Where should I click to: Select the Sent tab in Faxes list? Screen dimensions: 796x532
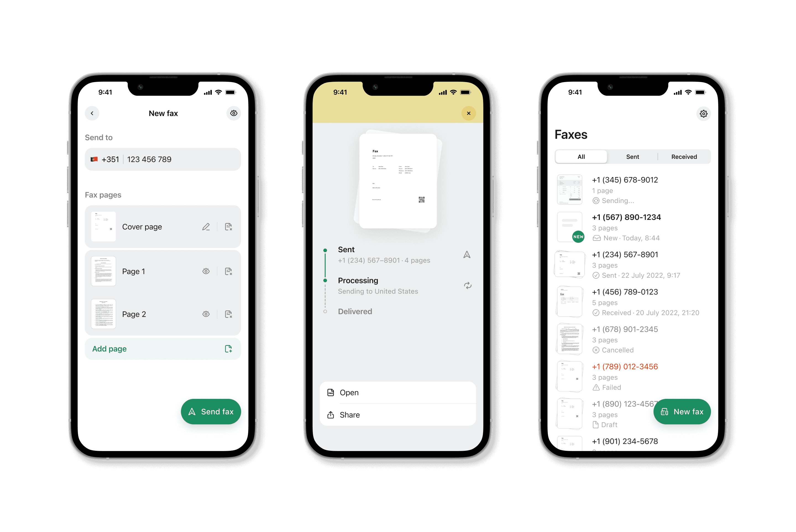point(632,157)
